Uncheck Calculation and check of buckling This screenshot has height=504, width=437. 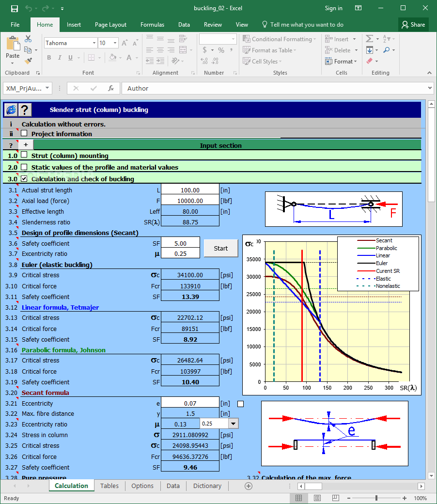[24, 178]
